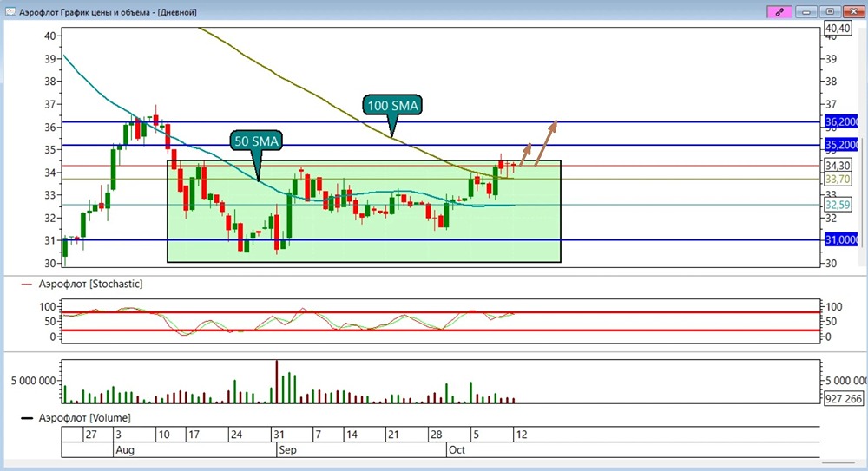This screenshot has height=471, width=868.
Task: Click the 5 000 000 label on left volume axis
Action: (x=33, y=381)
